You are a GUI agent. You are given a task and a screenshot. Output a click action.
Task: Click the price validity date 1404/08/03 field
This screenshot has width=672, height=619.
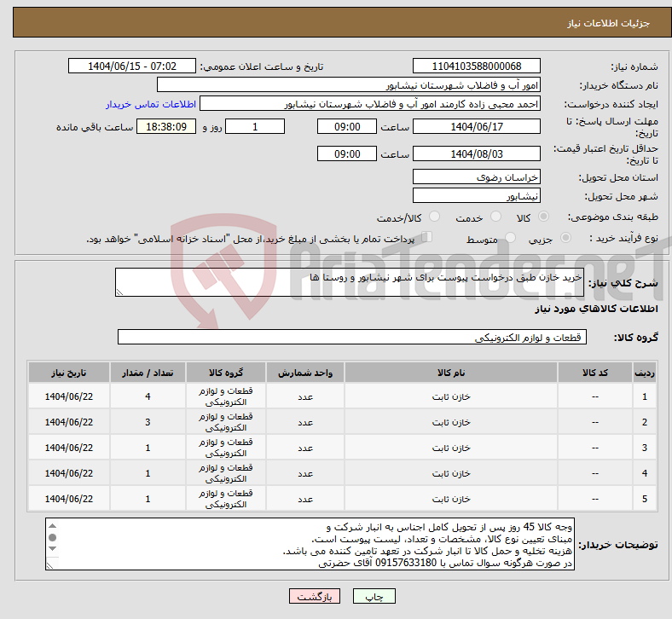coord(476,153)
